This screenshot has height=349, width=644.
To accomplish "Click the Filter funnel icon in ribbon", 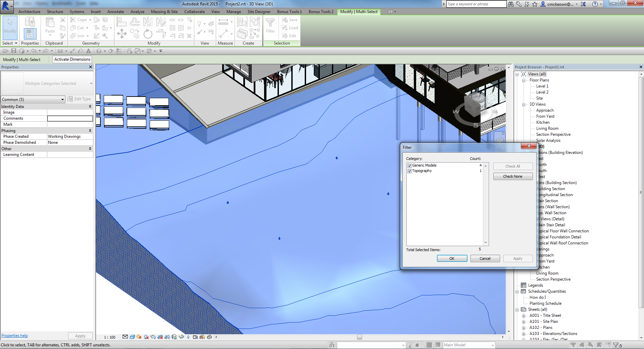I will [270, 23].
